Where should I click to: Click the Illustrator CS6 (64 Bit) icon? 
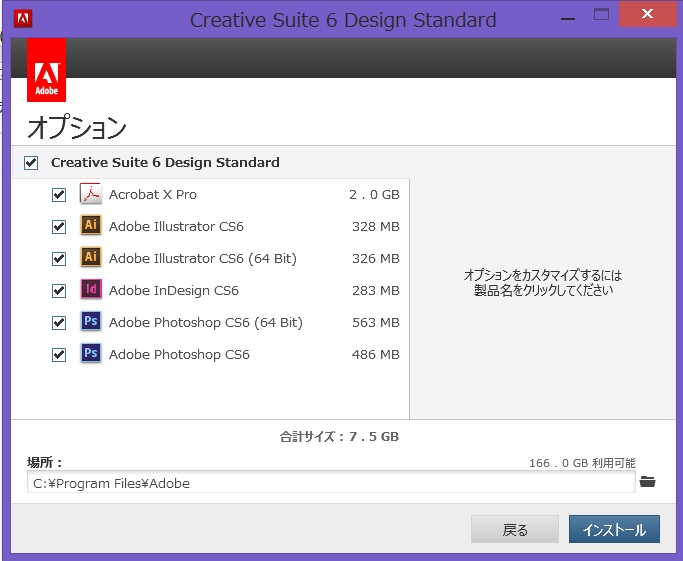91,257
